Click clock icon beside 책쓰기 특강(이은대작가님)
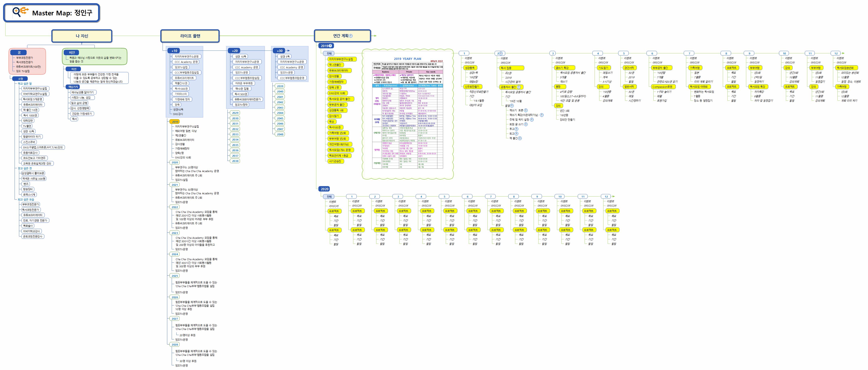Image resolution: width=868 pixels, height=370 pixels. [x=542, y=115]
